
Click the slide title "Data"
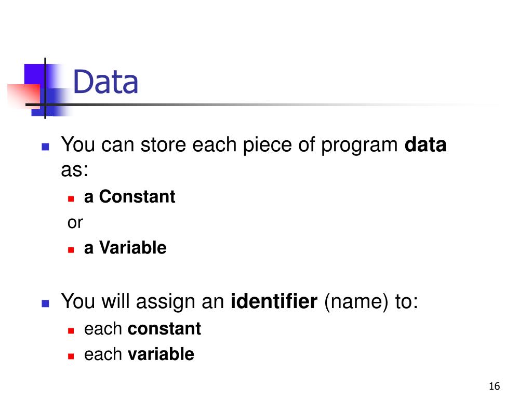[x=105, y=82]
